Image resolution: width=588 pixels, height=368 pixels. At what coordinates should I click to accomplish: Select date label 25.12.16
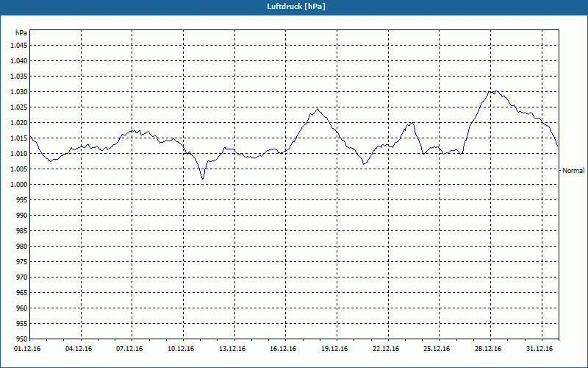click(437, 349)
